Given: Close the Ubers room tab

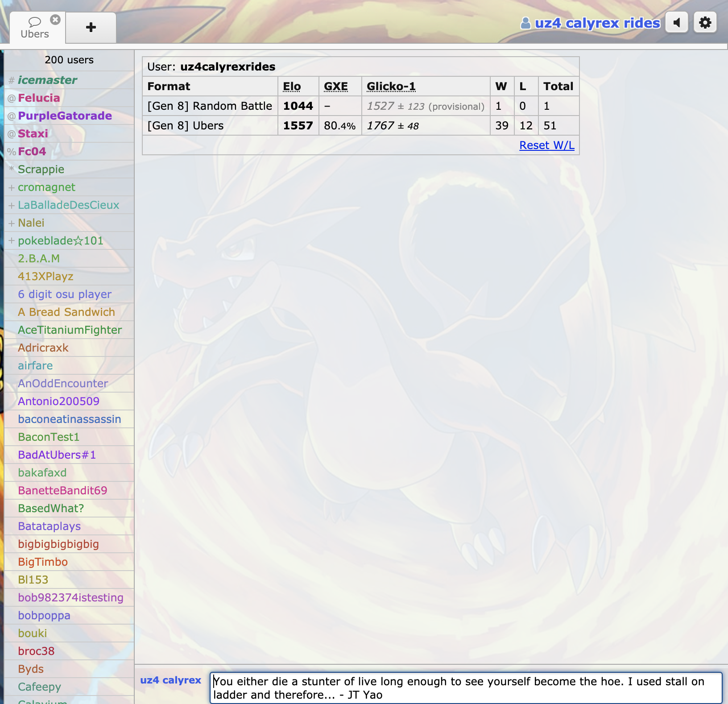Looking at the screenshot, I should pos(55,20).
